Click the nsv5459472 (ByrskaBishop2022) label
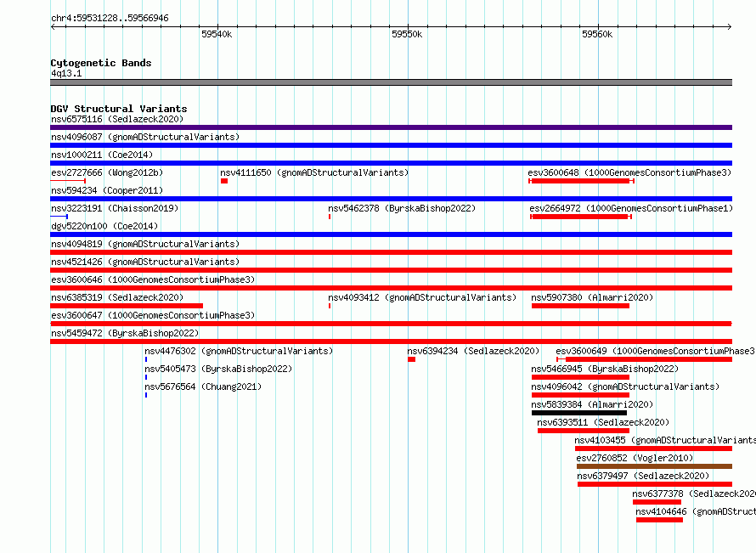756x553 pixels. click(125, 333)
